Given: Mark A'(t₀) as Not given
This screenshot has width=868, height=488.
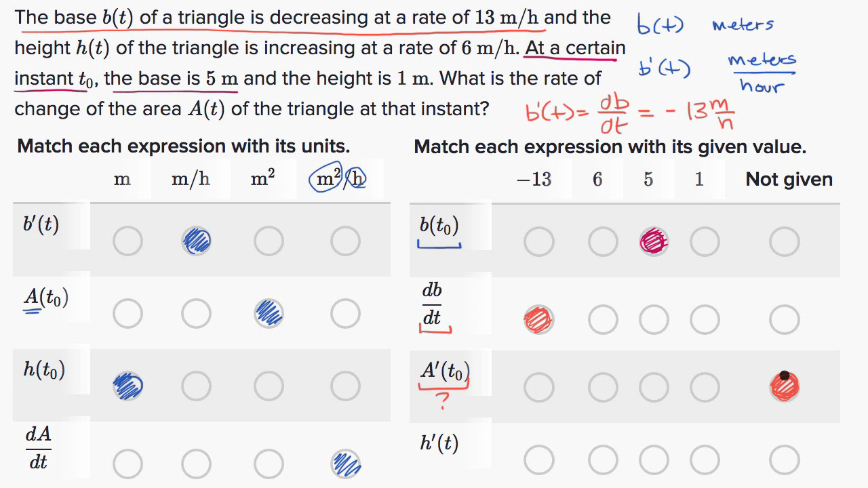Looking at the screenshot, I should 783,386.
